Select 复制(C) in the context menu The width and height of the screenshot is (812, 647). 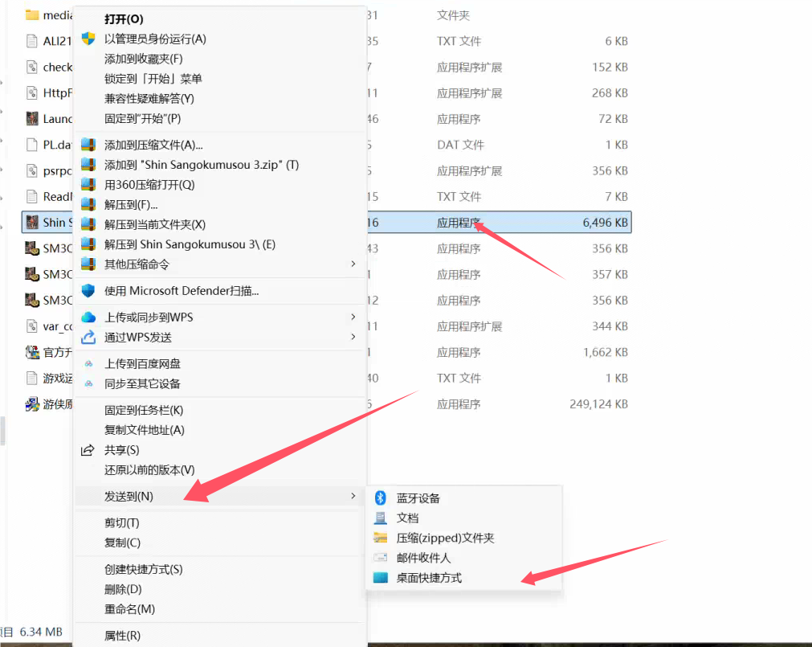coord(122,543)
